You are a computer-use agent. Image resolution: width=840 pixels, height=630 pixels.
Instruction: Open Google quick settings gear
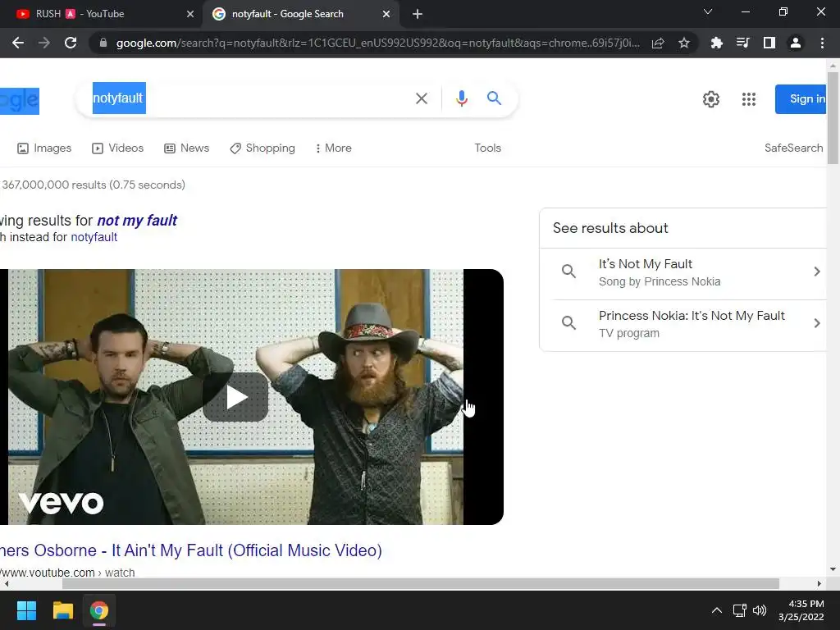point(711,99)
